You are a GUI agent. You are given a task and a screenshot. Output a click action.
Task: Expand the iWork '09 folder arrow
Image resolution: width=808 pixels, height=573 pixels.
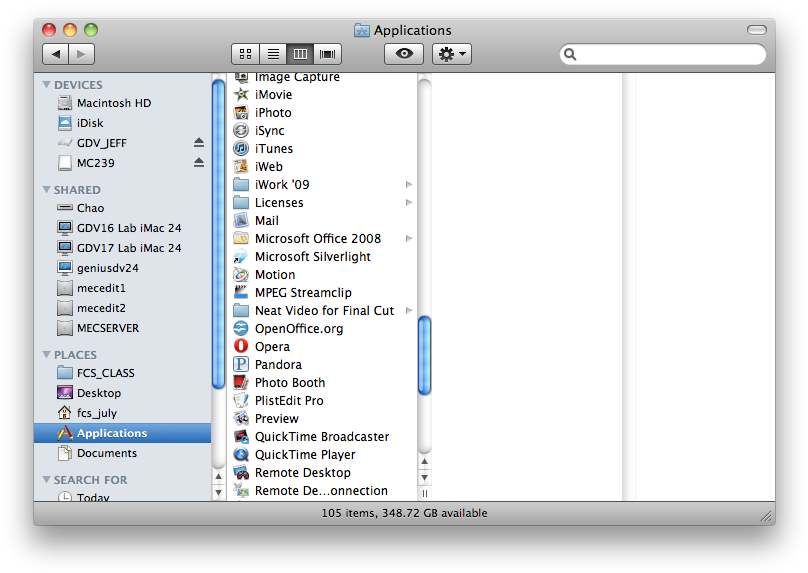click(x=409, y=184)
